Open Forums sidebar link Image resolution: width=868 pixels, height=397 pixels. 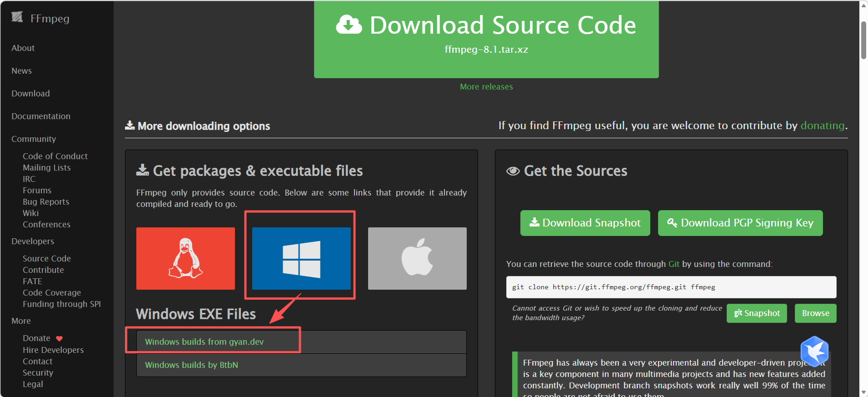37,191
